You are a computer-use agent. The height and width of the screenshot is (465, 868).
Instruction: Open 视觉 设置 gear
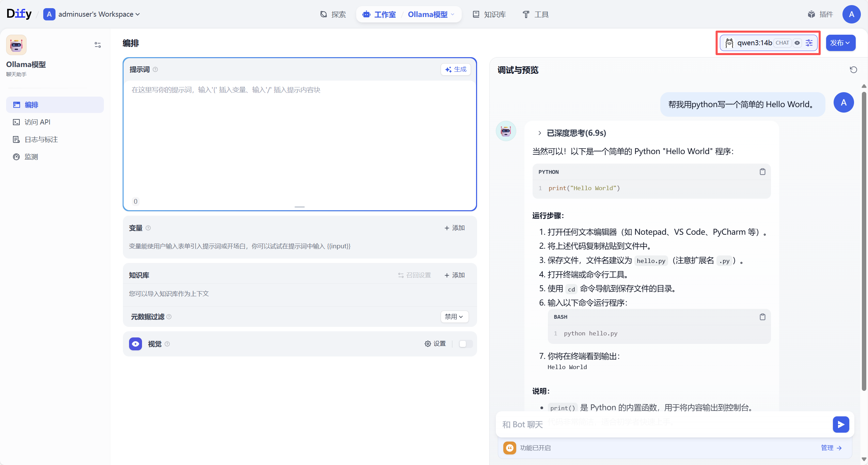pyautogui.click(x=435, y=344)
